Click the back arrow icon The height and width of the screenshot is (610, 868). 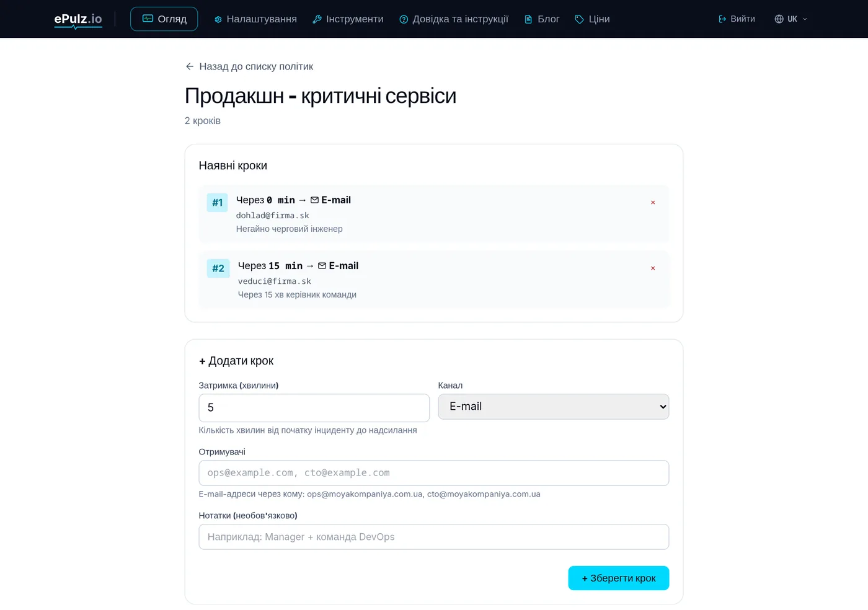point(190,66)
